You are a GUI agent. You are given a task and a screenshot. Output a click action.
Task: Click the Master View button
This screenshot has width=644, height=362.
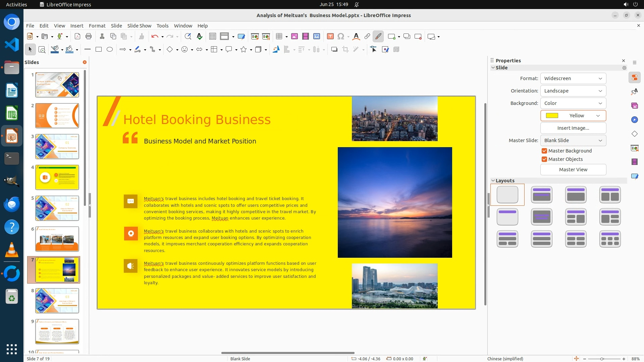click(x=573, y=170)
